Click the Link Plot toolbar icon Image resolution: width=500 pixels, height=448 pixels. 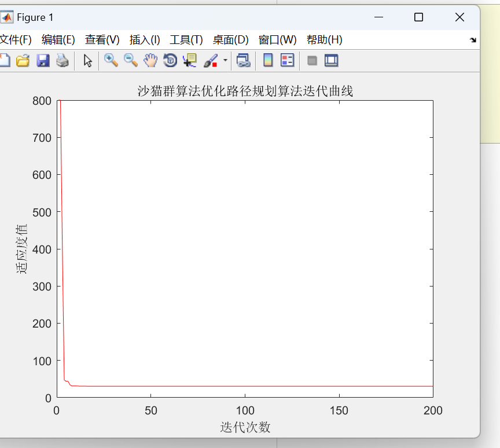[243, 60]
